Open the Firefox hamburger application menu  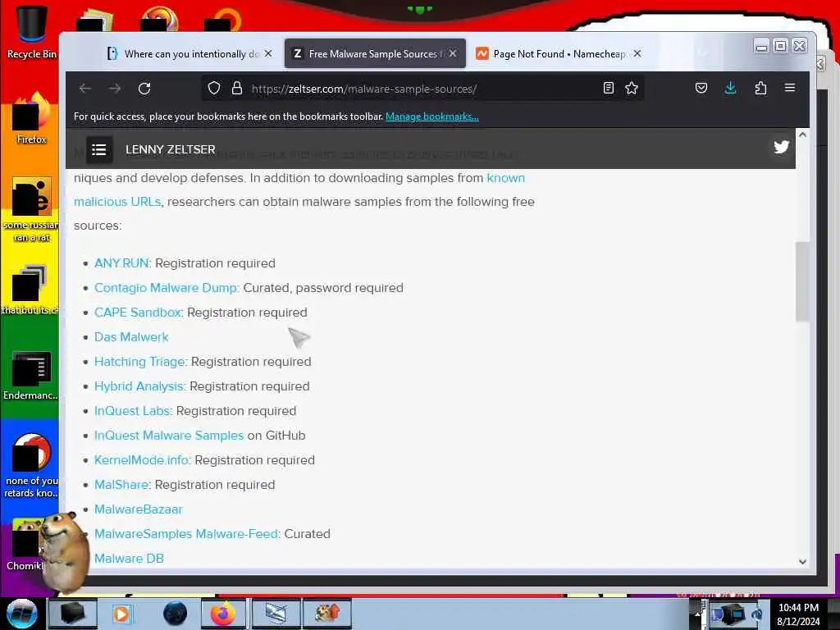(x=790, y=88)
